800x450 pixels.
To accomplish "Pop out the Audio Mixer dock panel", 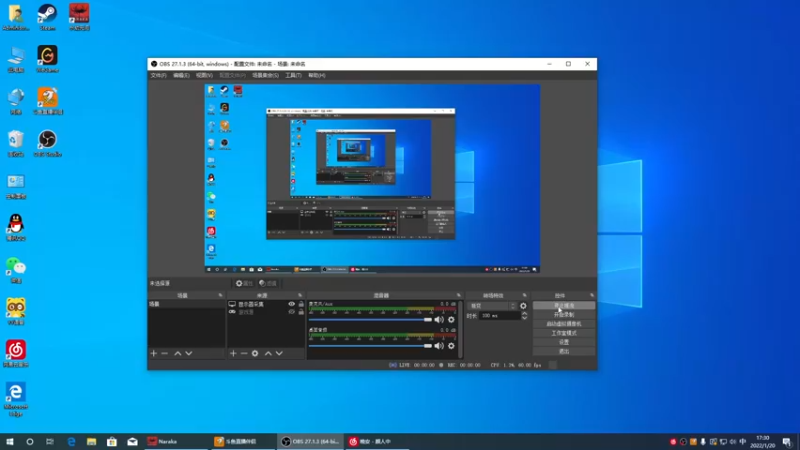I will 458,295.
